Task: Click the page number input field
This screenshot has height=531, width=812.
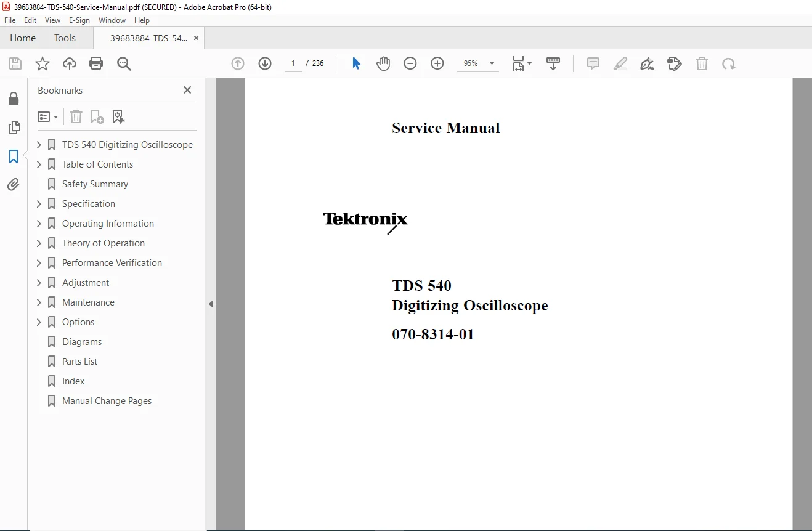Action: click(x=293, y=63)
